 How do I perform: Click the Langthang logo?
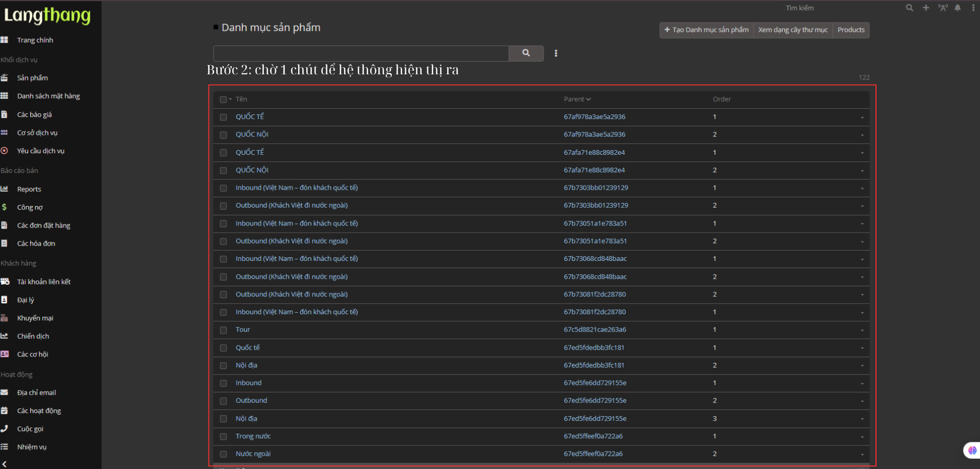(x=47, y=15)
